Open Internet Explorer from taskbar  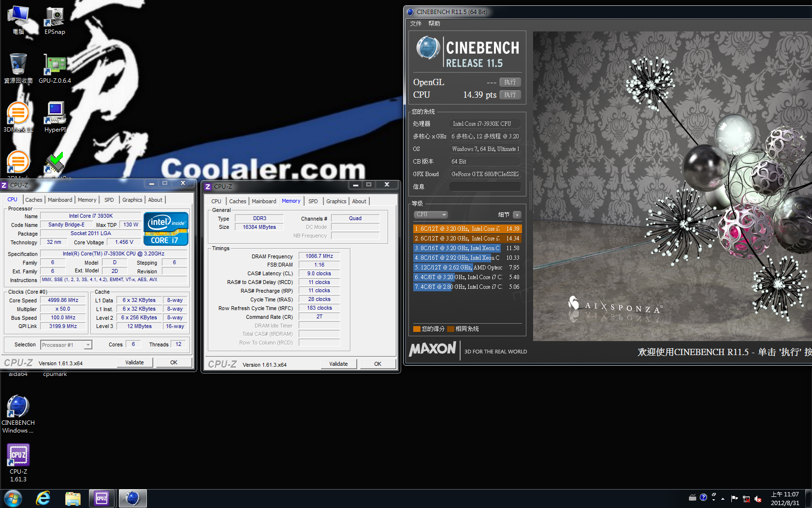43,498
